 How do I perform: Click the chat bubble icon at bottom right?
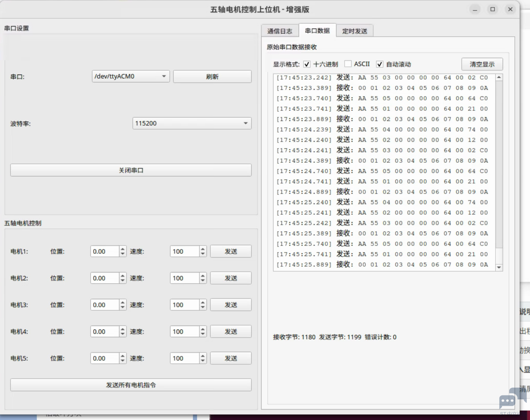click(507, 400)
